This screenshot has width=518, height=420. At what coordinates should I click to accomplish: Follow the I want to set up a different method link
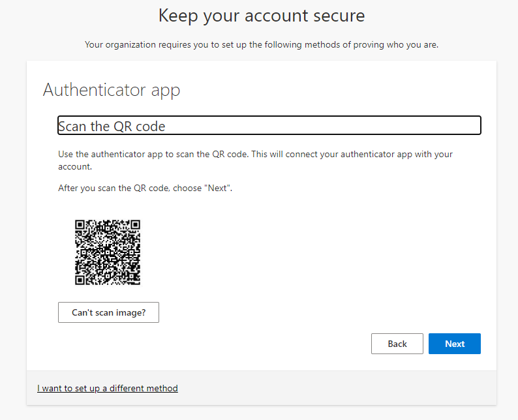click(x=108, y=388)
